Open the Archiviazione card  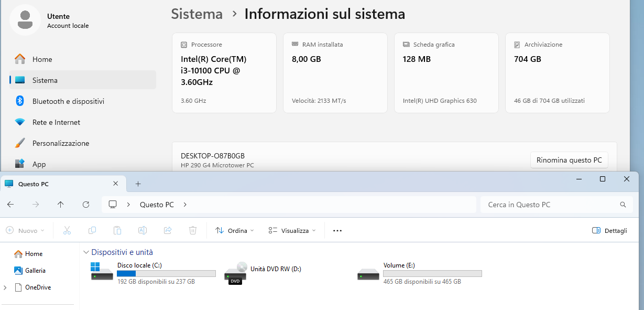pyautogui.click(x=558, y=73)
